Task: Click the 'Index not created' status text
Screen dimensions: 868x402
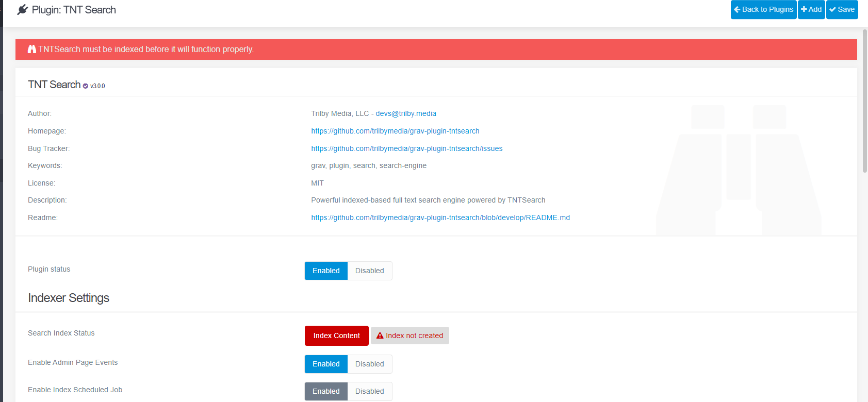Action: [x=414, y=336]
